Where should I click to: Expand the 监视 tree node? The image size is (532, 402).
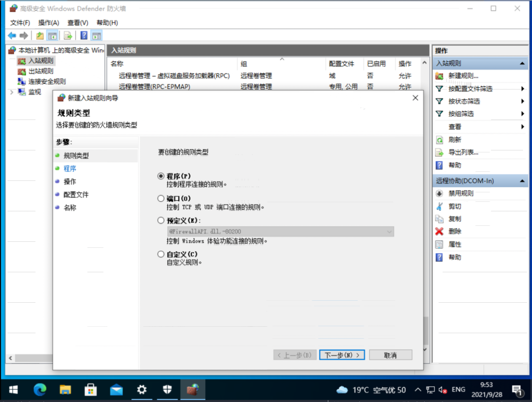pos(11,92)
